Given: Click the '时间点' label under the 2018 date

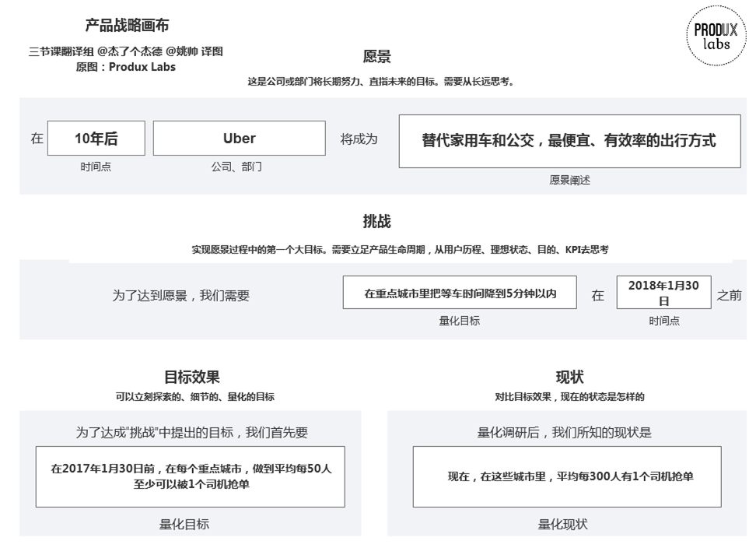Looking at the screenshot, I should tap(664, 321).
